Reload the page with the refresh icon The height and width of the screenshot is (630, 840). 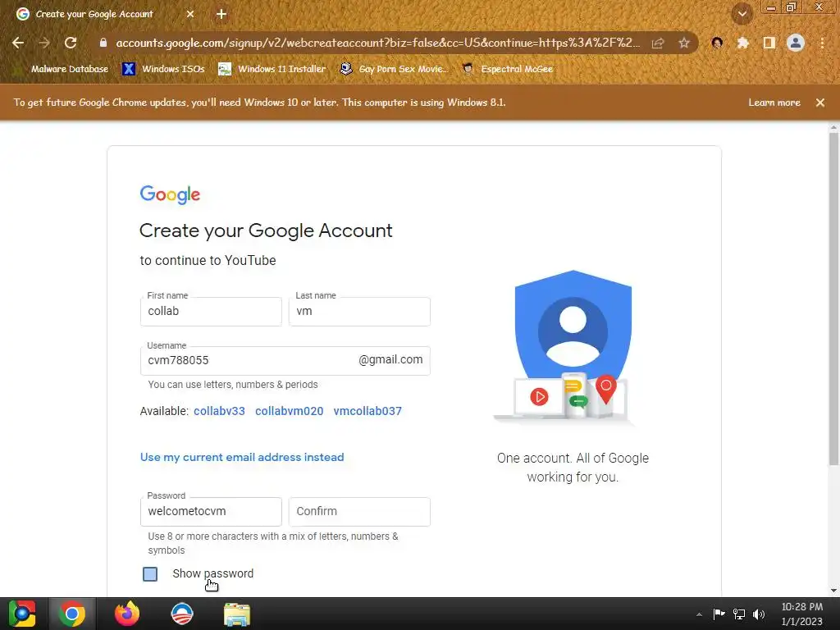(x=71, y=43)
